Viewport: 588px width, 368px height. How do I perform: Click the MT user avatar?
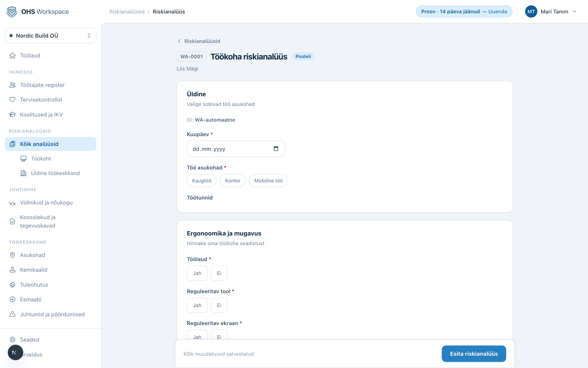tap(531, 11)
